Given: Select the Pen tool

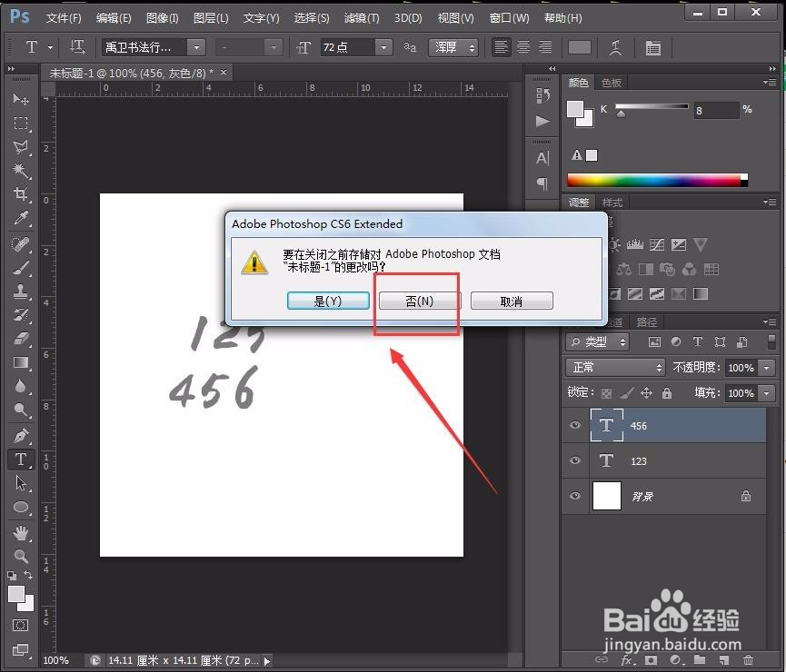Looking at the screenshot, I should click(x=21, y=436).
